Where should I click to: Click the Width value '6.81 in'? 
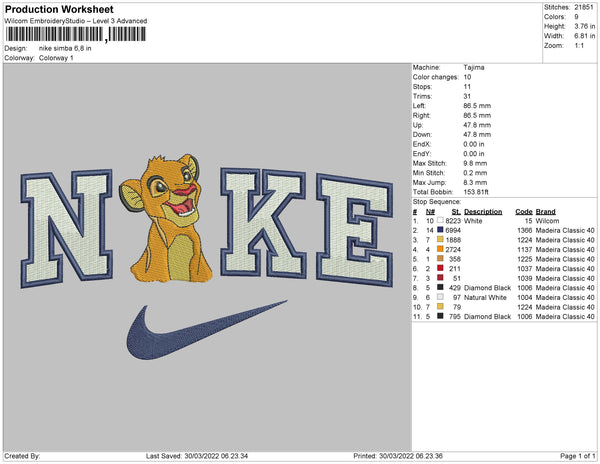point(585,36)
